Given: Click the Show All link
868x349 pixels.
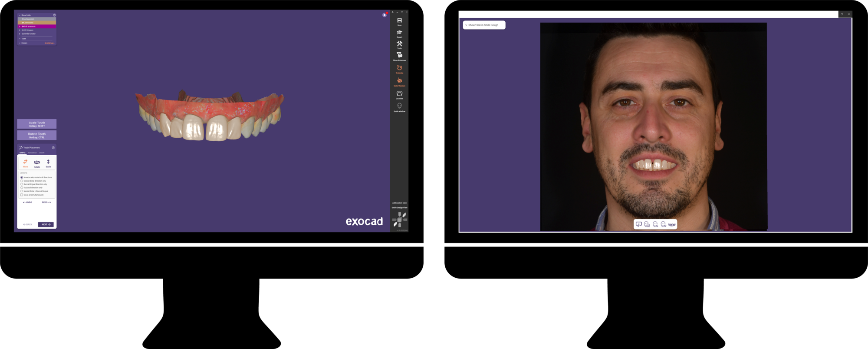Looking at the screenshot, I should [49, 43].
